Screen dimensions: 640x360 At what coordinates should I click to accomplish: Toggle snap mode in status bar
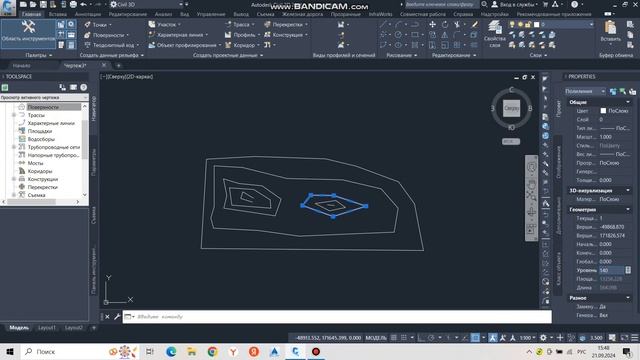(x=404, y=338)
